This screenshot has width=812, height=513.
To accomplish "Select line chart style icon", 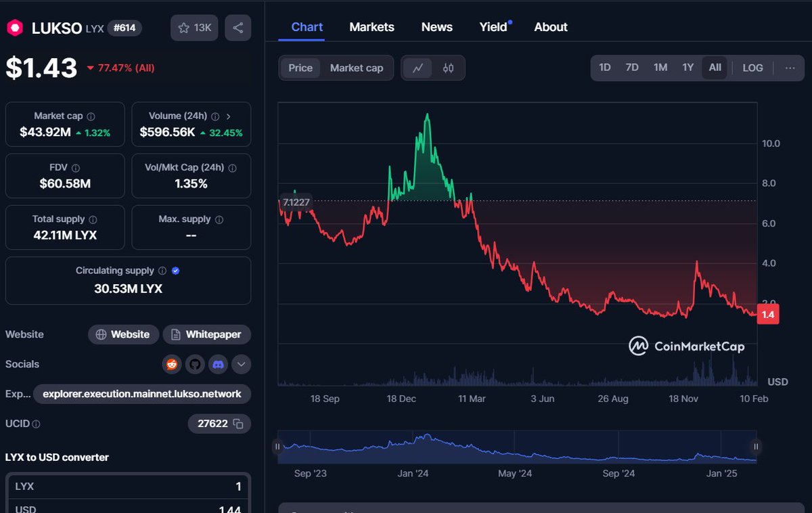I will click(x=418, y=68).
